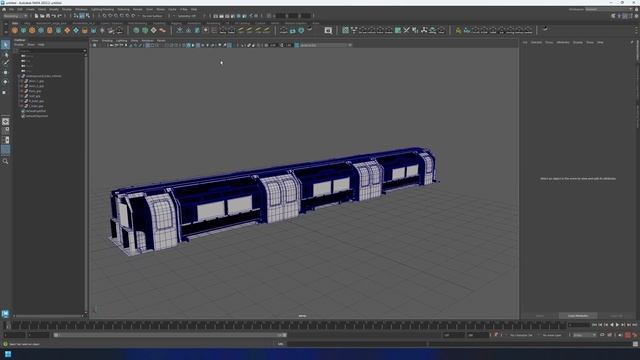The width and height of the screenshot is (640, 360).
Task: Click play backwards in playback controls
Action: pos(611,325)
